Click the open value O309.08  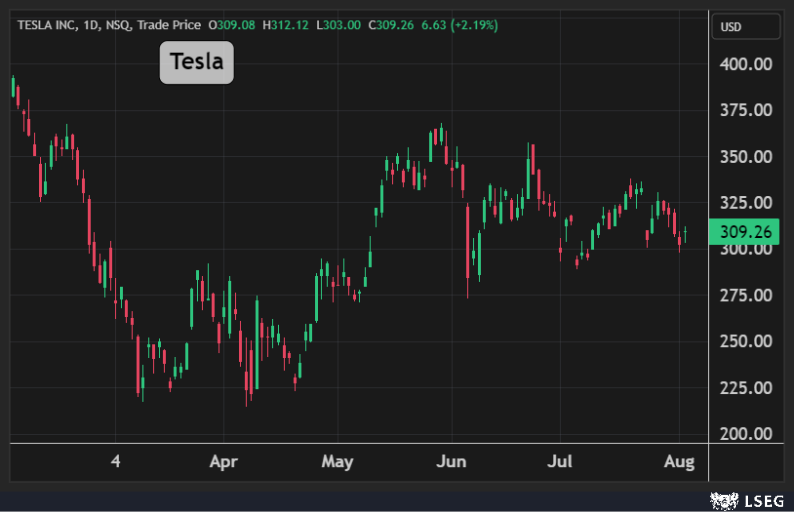coord(231,23)
